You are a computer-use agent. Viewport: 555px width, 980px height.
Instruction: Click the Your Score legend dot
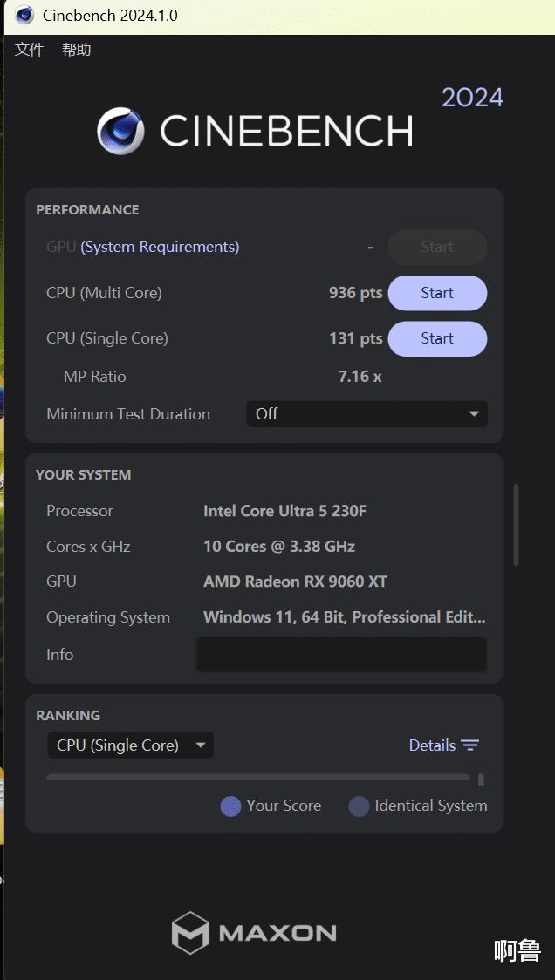[231, 806]
